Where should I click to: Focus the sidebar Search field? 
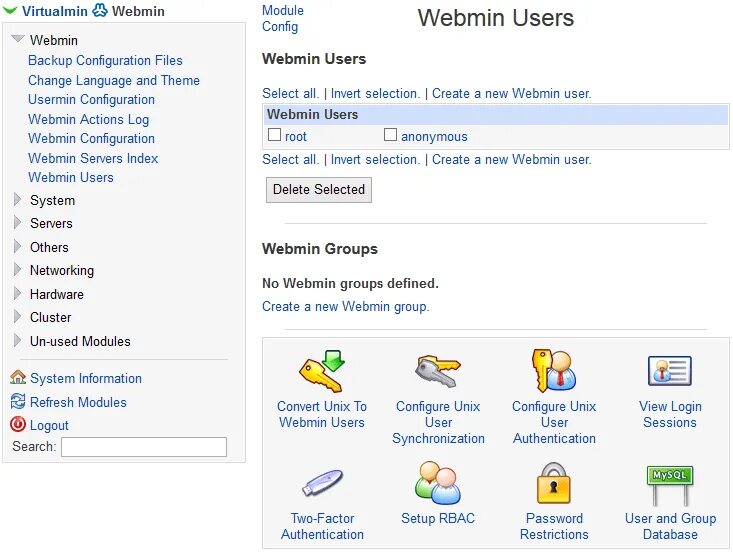tap(144, 447)
